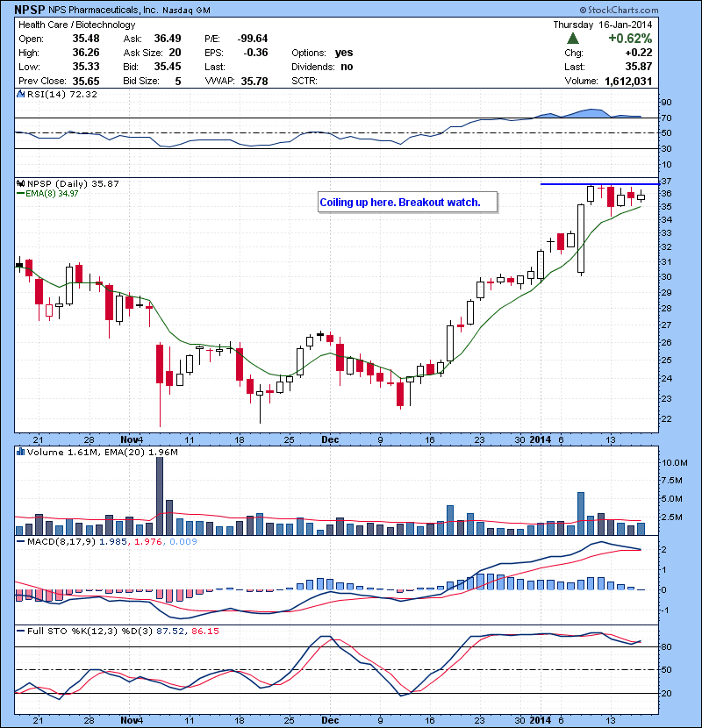This screenshot has height=728, width=702.
Task: Click the Open value 35.48
Action: pos(86,39)
